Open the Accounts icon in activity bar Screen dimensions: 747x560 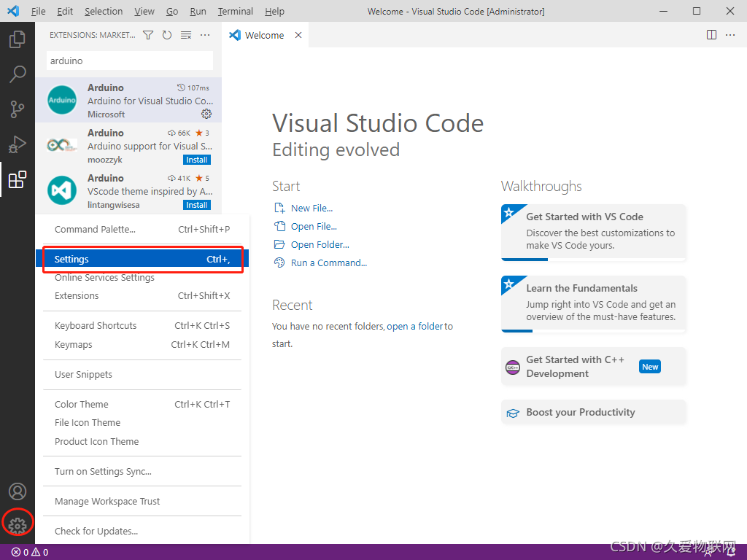pos(18,491)
